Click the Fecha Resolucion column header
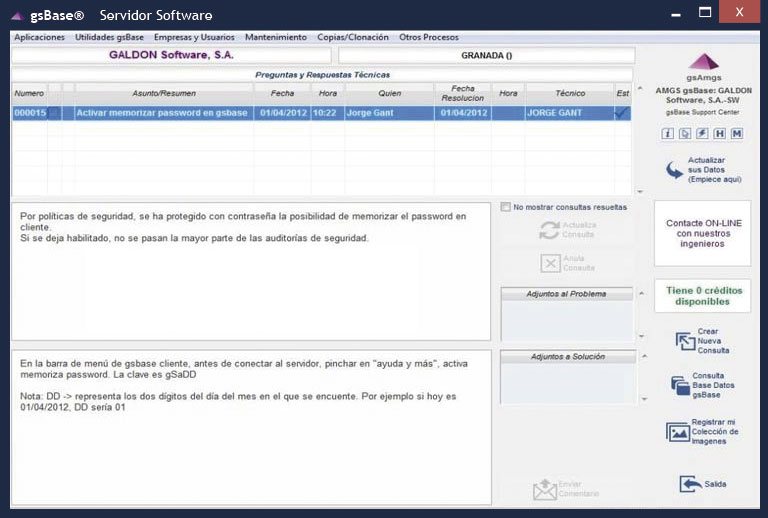Viewport: 768px width, 518px height. [463, 93]
